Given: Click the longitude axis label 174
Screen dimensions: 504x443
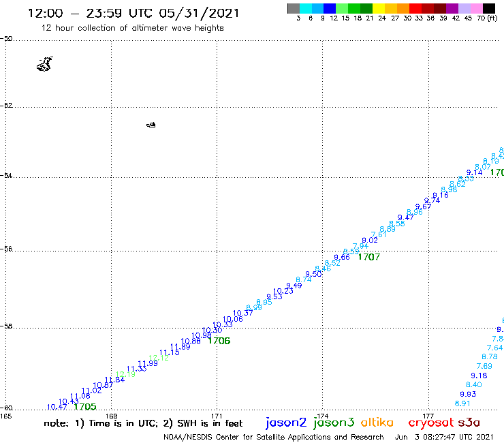Looking at the screenshot, I should tap(322, 416).
